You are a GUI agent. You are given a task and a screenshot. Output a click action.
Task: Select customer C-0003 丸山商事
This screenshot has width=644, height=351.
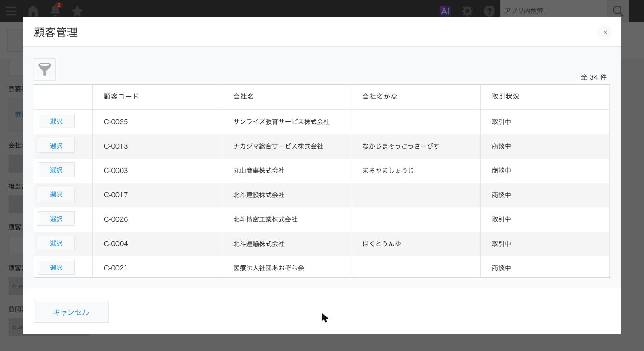pyautogui.click(x=56, y=170)
